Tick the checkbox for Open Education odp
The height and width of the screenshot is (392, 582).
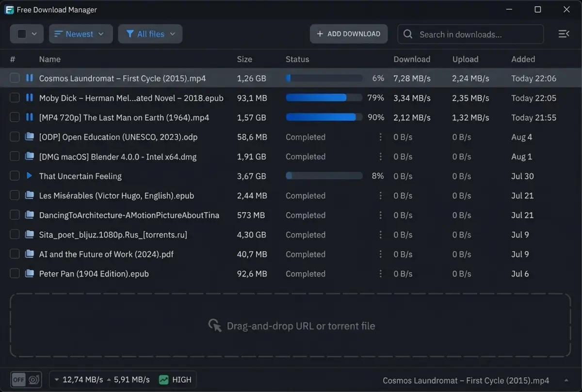click(15, 137)
